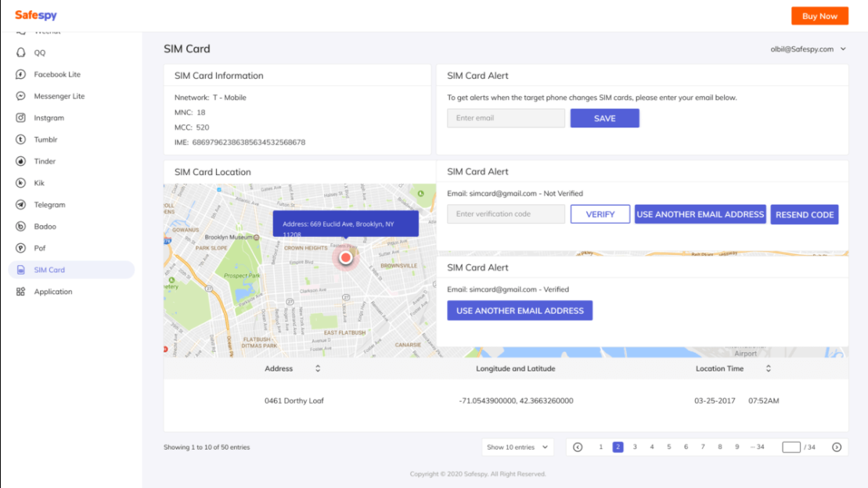Click the Tinder sidebar label

45,162
